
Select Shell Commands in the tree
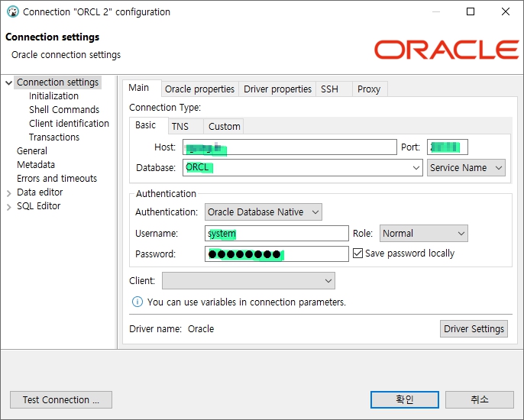coord(64,110)
